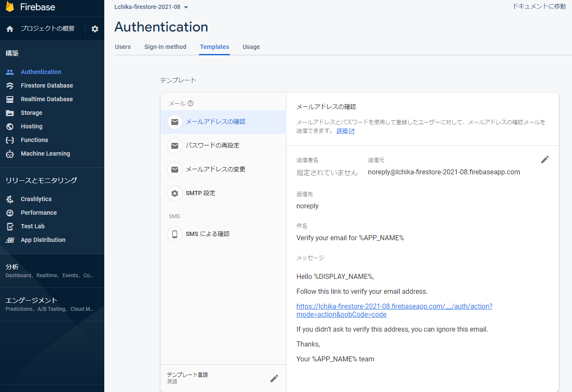Select メールアドレスの確認 template
Image resolution: width=572 pixels, height=392 pixels.
coord(223,122)
